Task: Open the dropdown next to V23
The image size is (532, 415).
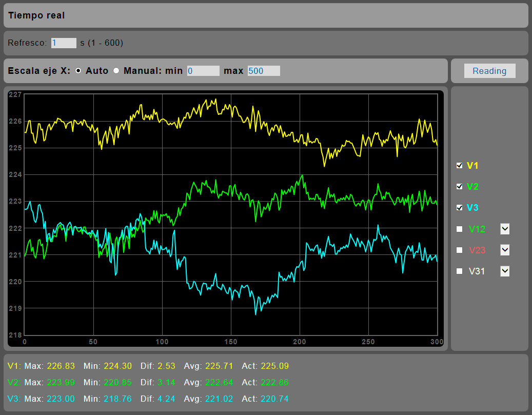Action: (505, 250)
